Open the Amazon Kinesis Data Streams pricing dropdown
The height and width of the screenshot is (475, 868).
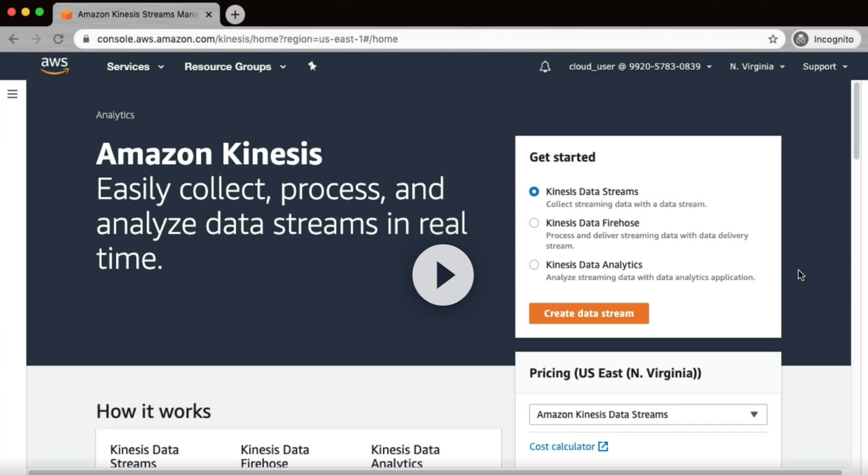coord(648,414)
